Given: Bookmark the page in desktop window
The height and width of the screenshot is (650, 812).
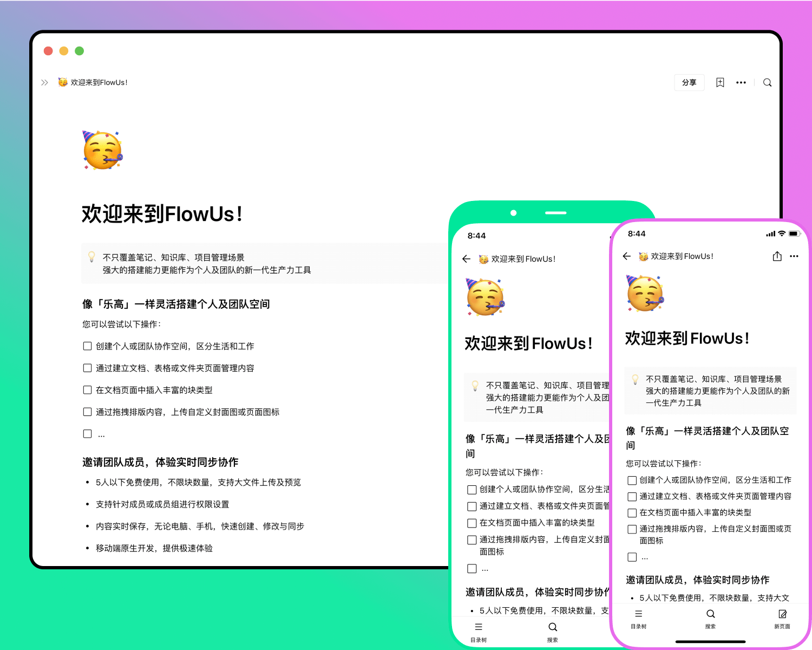Looking at the screenshot, I should point(720,82).
